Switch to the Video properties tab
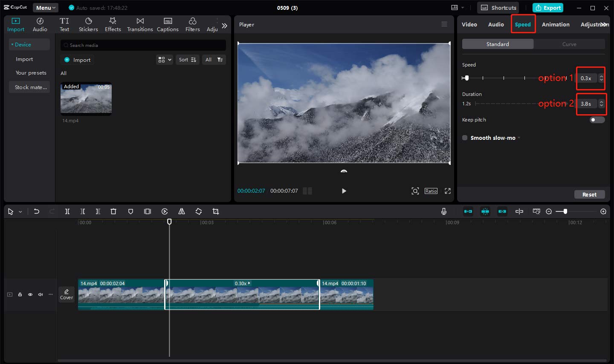 (x=469, y=24)
